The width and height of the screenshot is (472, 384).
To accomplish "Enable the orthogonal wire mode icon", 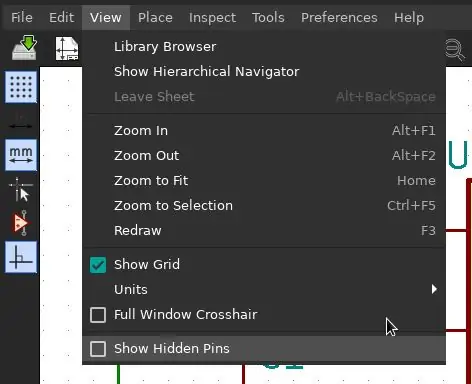I will click(21, 257).
